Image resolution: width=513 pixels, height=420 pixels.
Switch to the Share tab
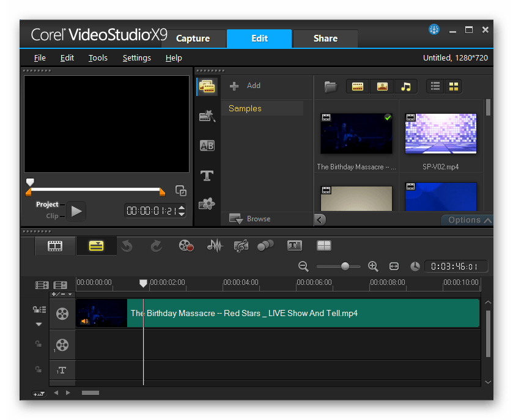(325, 39)
